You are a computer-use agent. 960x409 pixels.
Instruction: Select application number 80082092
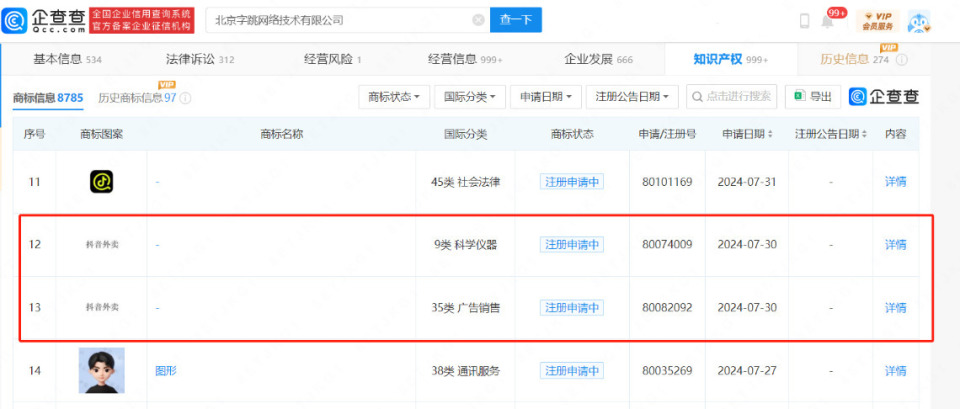(667, 307)
